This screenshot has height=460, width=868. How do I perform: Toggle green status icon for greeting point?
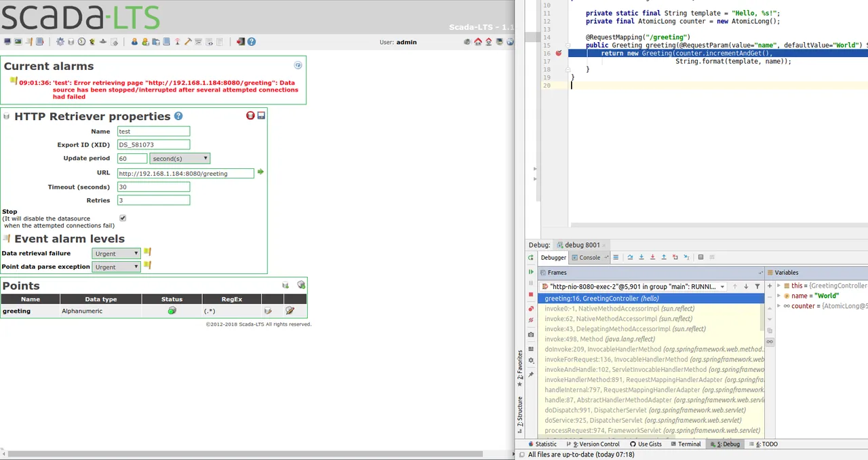(172, 311)
